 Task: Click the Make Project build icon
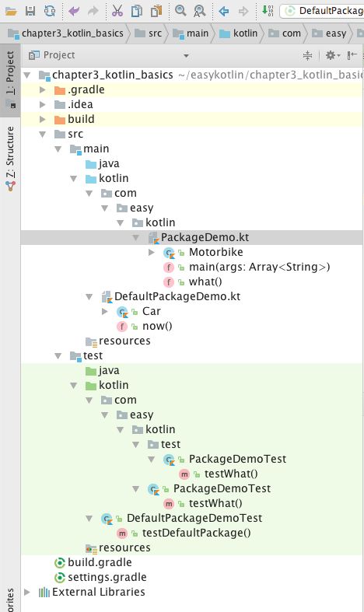point(268,11)
